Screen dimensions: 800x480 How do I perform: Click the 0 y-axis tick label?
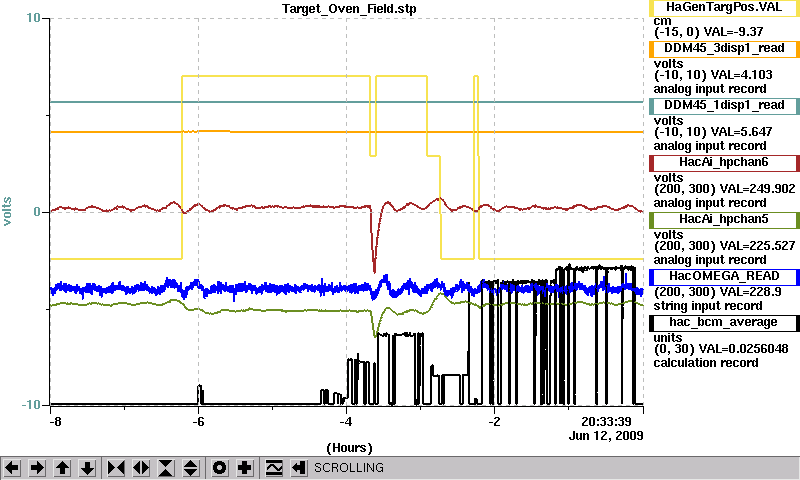37,212
